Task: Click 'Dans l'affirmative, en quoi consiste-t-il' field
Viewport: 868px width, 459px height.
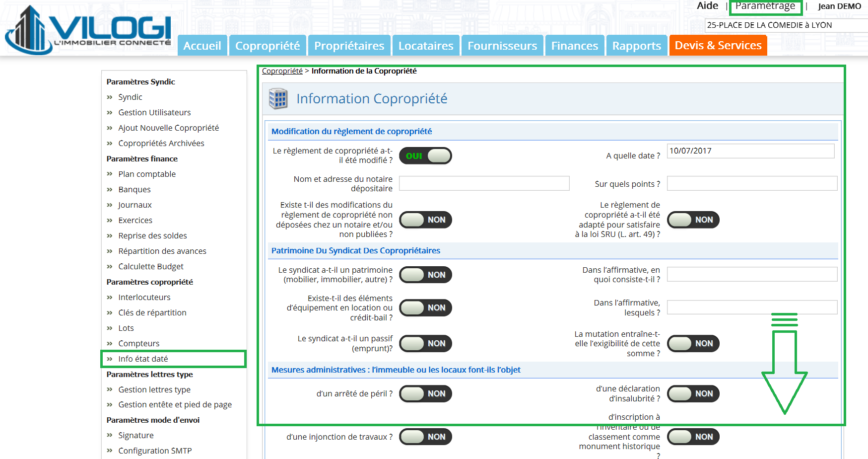Action: (752, 274)
